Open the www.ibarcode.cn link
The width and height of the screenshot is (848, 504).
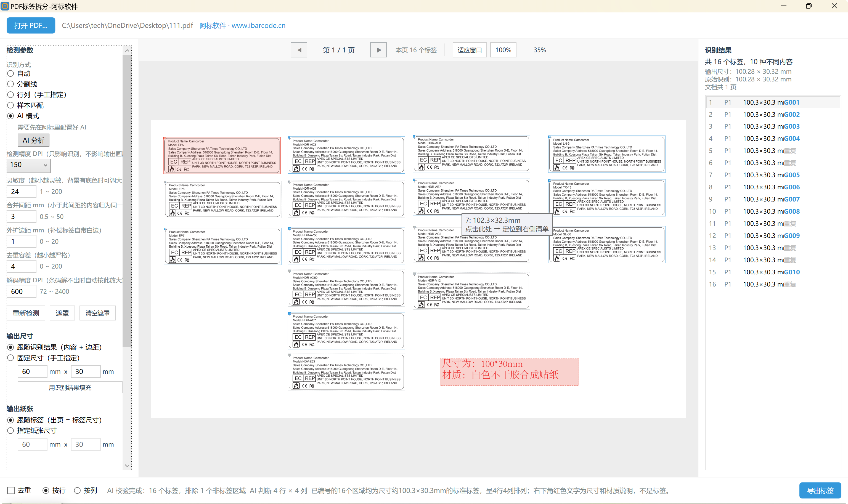(258, 25)
